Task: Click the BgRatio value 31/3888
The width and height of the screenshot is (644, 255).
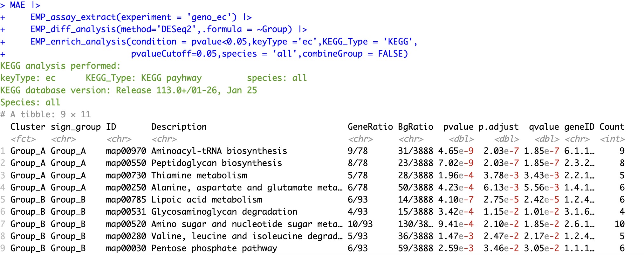Action: 415,151
